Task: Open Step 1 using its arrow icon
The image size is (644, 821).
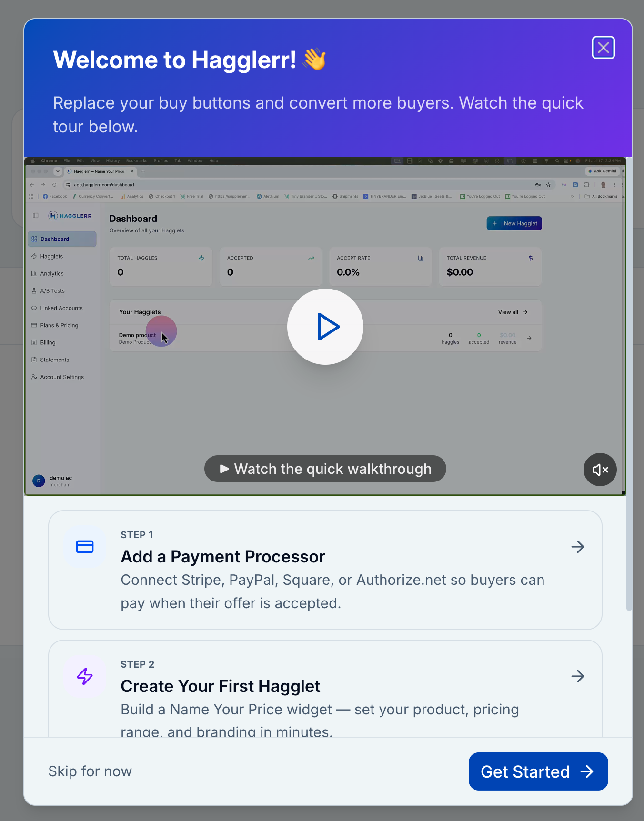Action: 578,547
